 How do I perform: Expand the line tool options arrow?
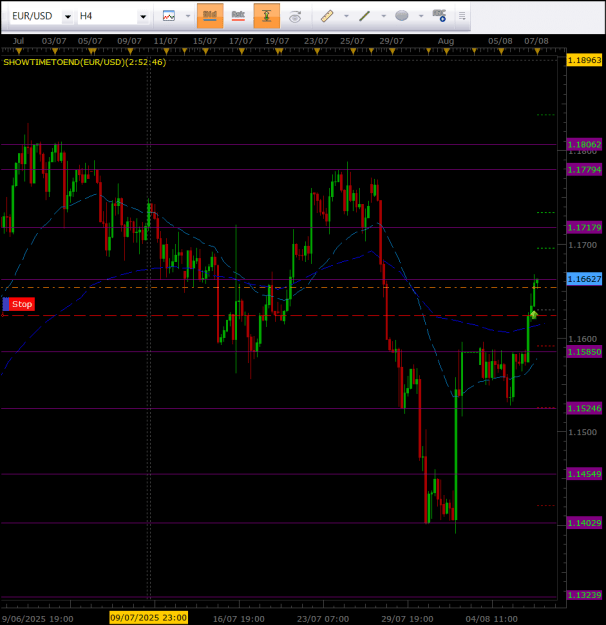[384, 16]
